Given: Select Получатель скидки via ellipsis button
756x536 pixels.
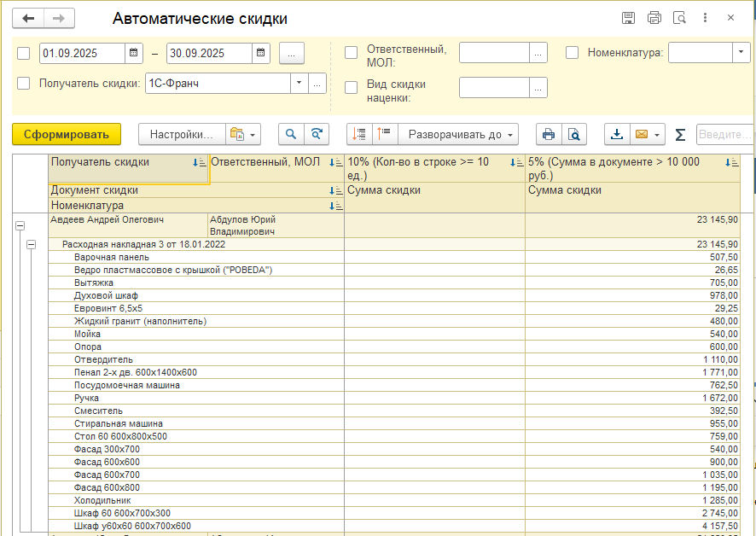Looking at the screenshot, I should click(317, 84).
